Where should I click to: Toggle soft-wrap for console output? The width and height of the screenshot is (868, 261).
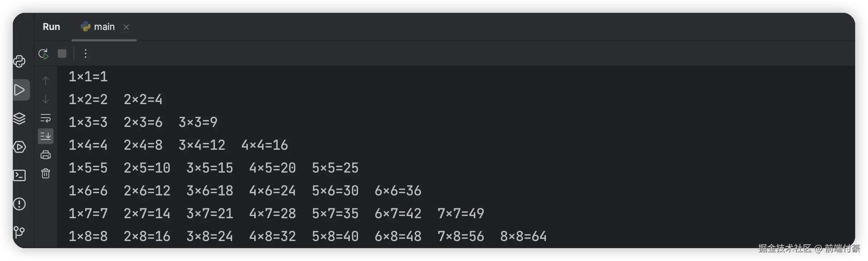(x=46, y=118)
